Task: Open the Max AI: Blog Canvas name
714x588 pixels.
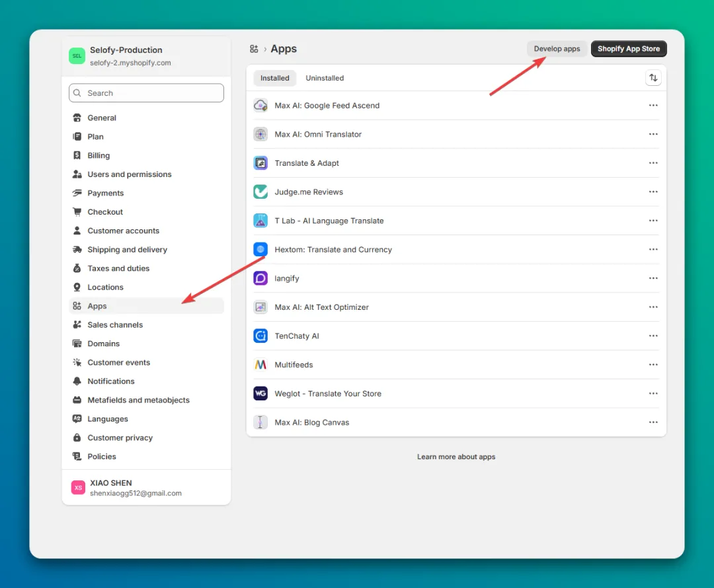Action: coord(311,422)
